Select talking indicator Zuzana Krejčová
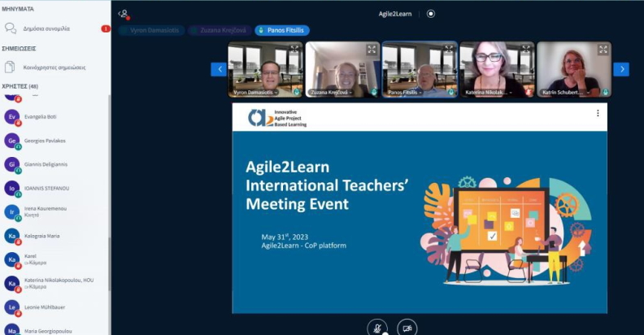 coord(220,30)
